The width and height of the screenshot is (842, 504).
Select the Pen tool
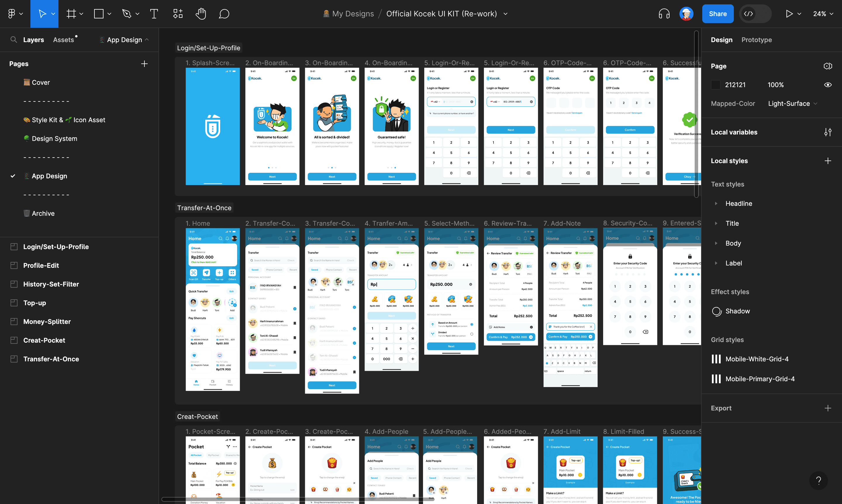[x=126, y=14]
